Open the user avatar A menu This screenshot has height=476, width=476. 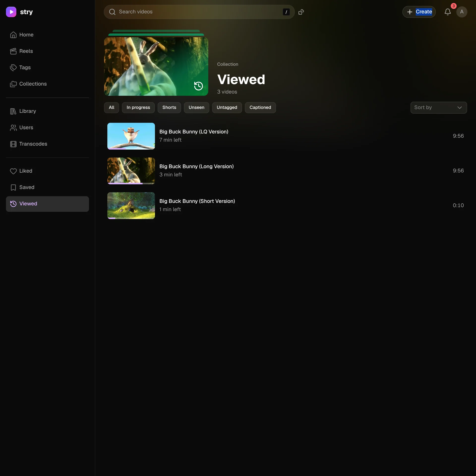click(x=462, y=12)
